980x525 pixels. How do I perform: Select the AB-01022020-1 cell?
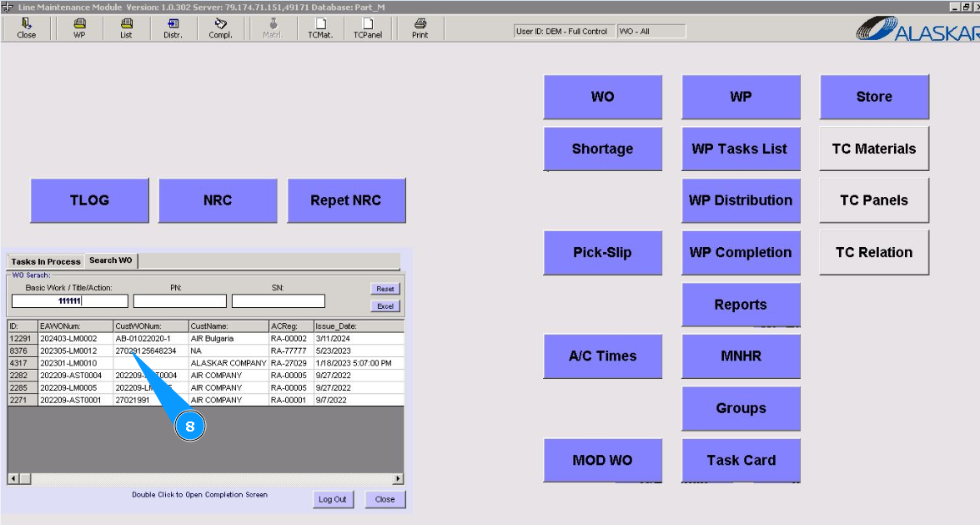coord(151,339)
